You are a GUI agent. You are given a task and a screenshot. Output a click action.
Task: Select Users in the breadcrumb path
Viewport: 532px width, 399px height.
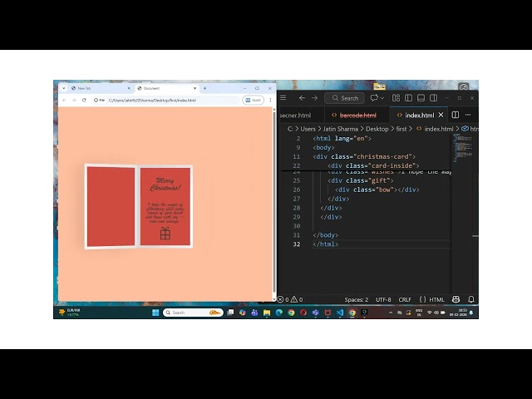pos(308,129)
